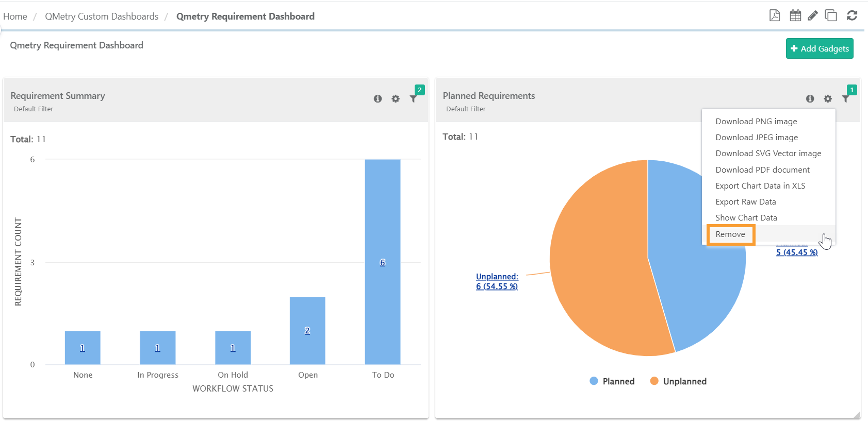
Task: Toggle the Planned legend item
Action: [x=612, y=381]
